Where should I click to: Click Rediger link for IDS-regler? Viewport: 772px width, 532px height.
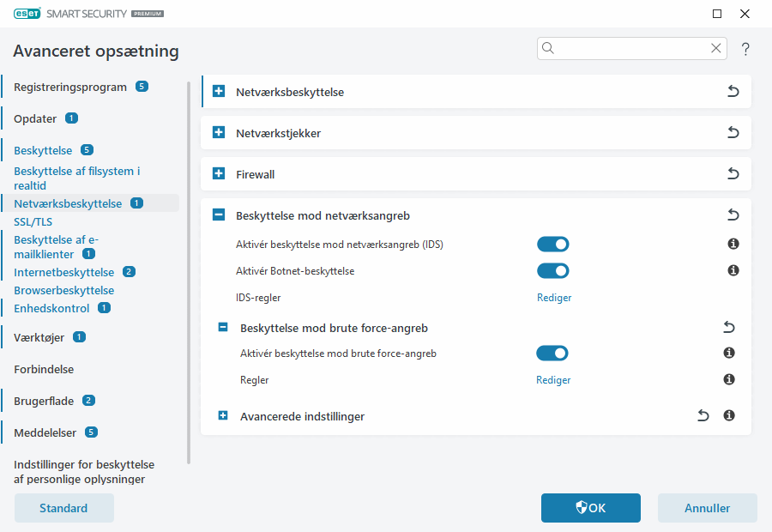tap(553, 298)
